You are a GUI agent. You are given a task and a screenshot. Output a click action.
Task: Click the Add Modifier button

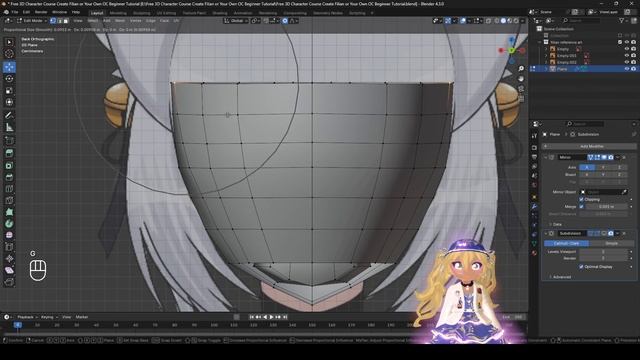coord(589,146)
